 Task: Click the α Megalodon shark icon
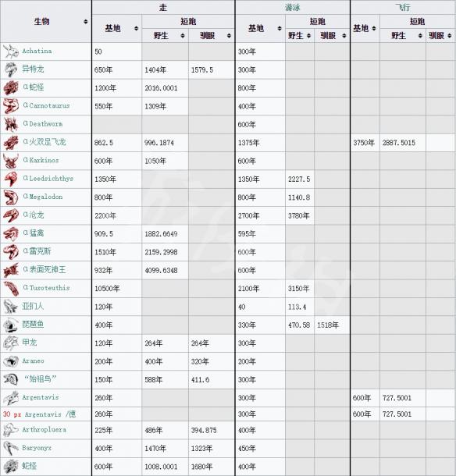(11, 197)
